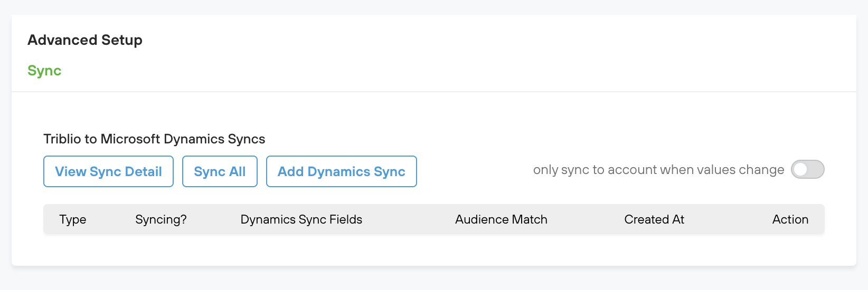Screen dimensions: 868x290
Task: Click the Audience Match column header
Action: pyautogui.click(x=501, y=219)
